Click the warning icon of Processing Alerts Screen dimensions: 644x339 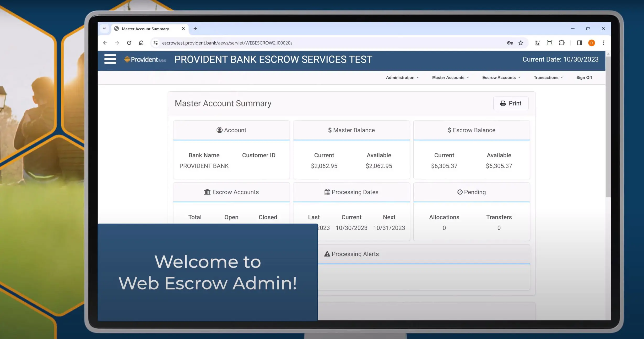point(327,254)
